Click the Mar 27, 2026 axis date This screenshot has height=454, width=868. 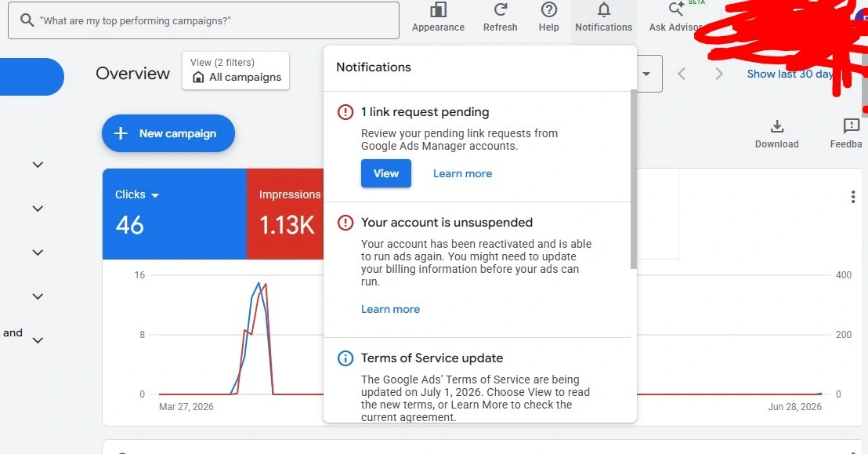click(186, 407)
